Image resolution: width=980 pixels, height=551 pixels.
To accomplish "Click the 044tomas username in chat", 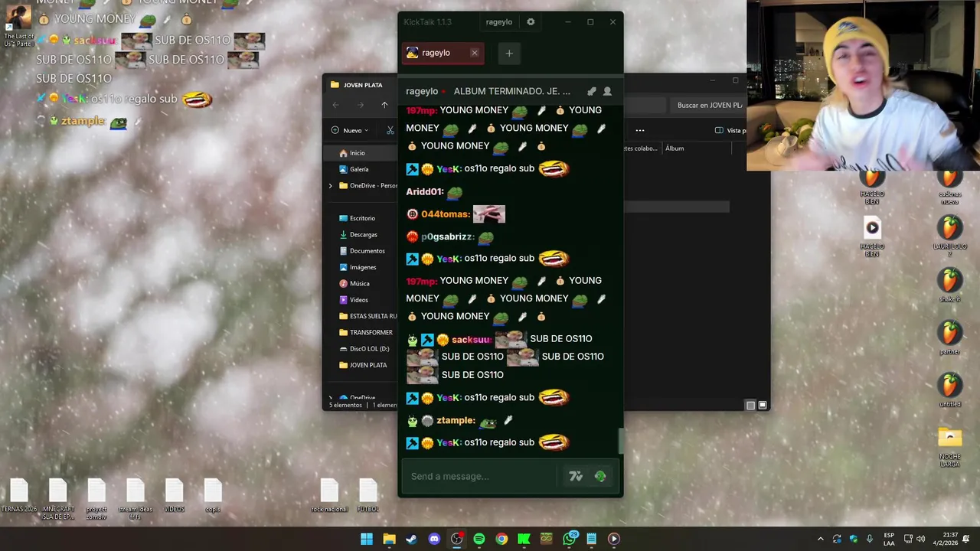I will coord(446,214).
